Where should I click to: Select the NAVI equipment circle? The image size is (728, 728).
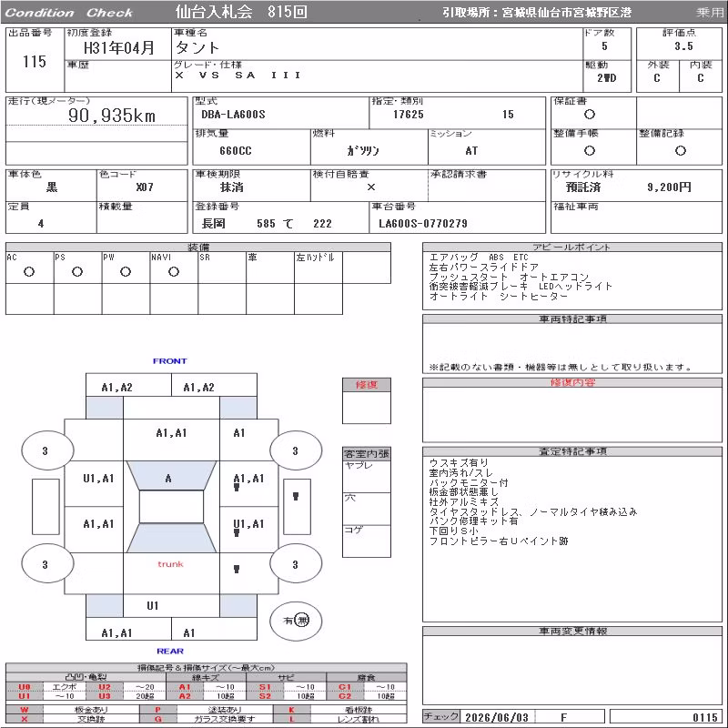(x=174, y=271)
